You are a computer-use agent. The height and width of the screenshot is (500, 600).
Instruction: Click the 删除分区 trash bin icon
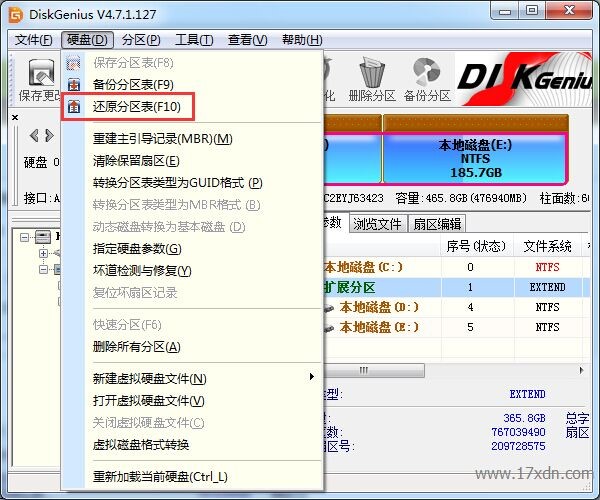[x=372, y=72]
